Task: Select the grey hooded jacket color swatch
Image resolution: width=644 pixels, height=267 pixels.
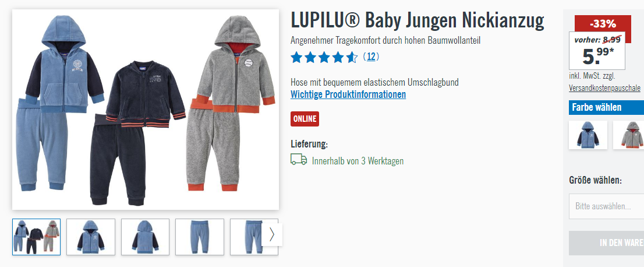Action: pos(628,135)
